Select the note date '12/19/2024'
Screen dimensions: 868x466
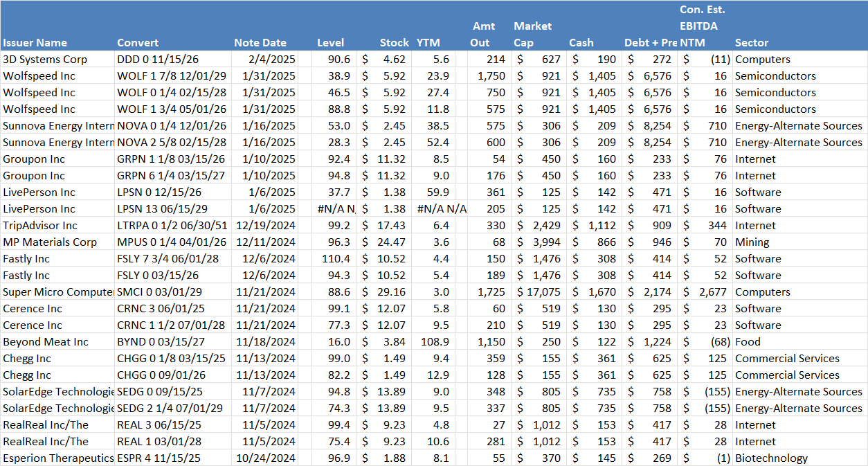266,226
